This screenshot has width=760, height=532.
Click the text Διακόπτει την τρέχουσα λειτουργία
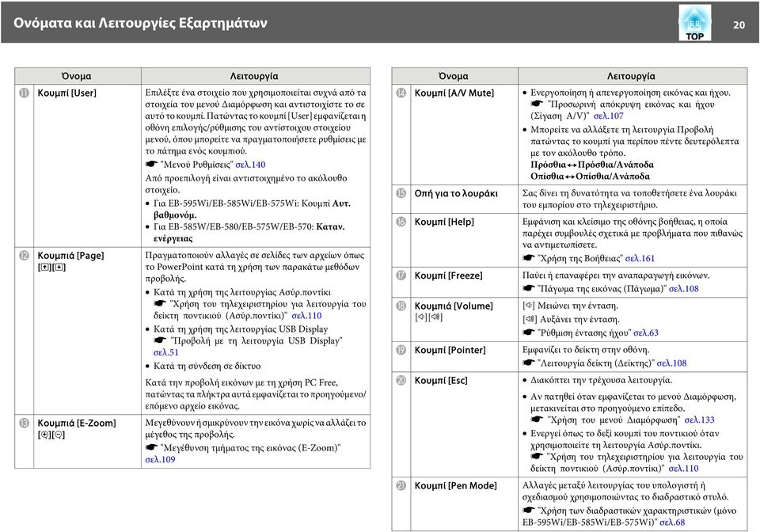pos(602,380)
